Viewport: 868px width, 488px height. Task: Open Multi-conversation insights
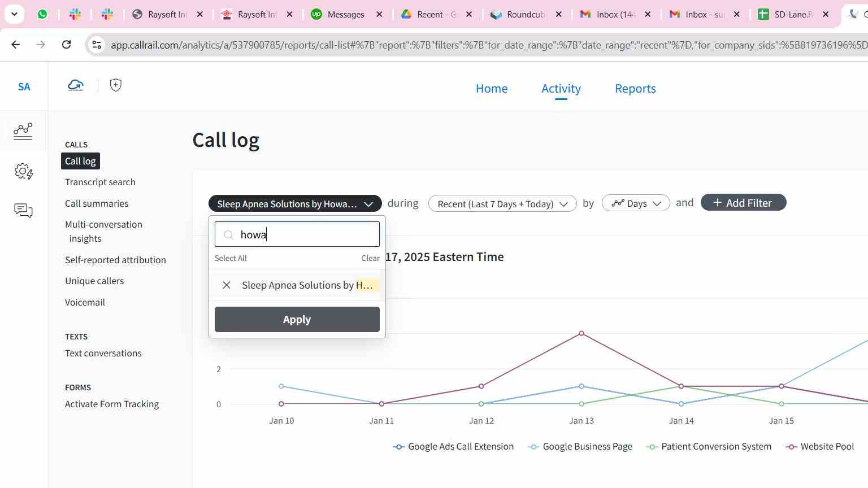pyautogui.click(x=103, y=231)
